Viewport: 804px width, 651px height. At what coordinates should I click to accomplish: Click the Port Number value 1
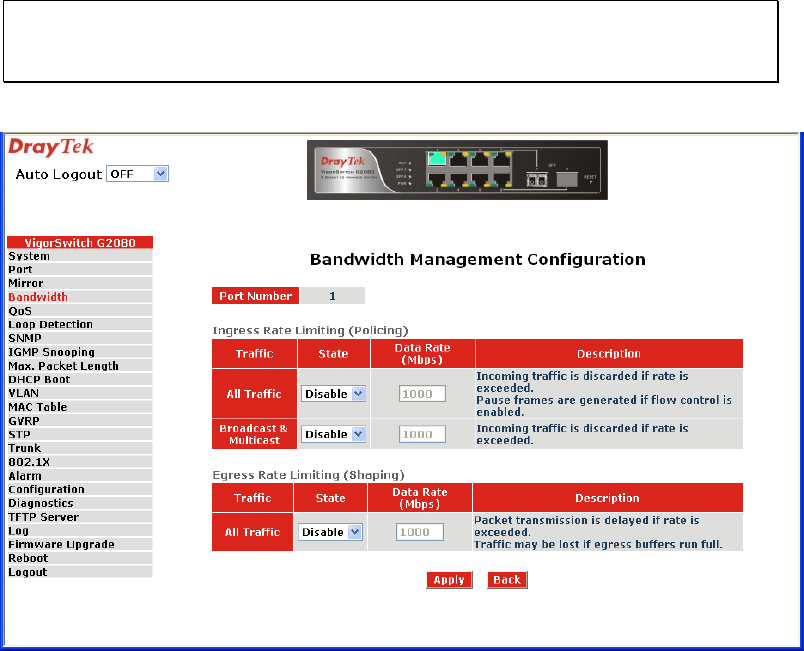[332, 296]
